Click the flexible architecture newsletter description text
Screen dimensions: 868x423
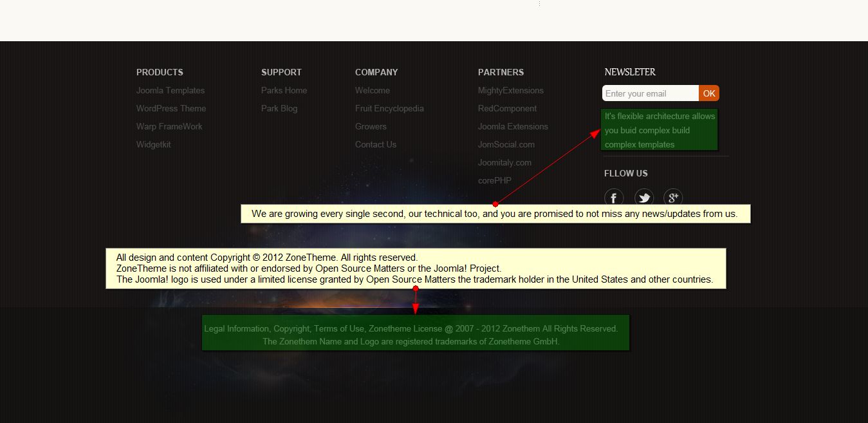[x=660, y=130]
